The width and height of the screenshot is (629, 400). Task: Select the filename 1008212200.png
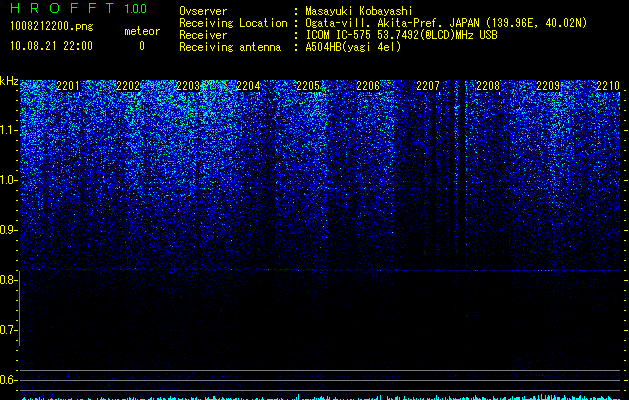(52, 27)
